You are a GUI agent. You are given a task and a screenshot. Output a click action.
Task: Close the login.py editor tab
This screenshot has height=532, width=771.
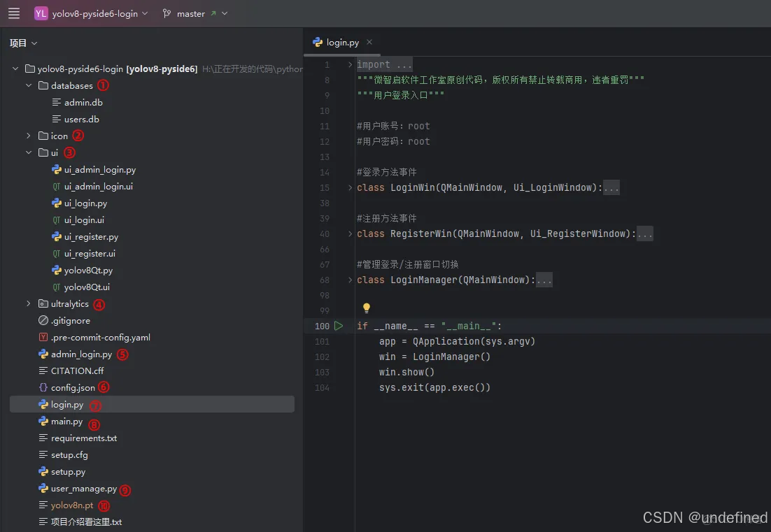369,42
